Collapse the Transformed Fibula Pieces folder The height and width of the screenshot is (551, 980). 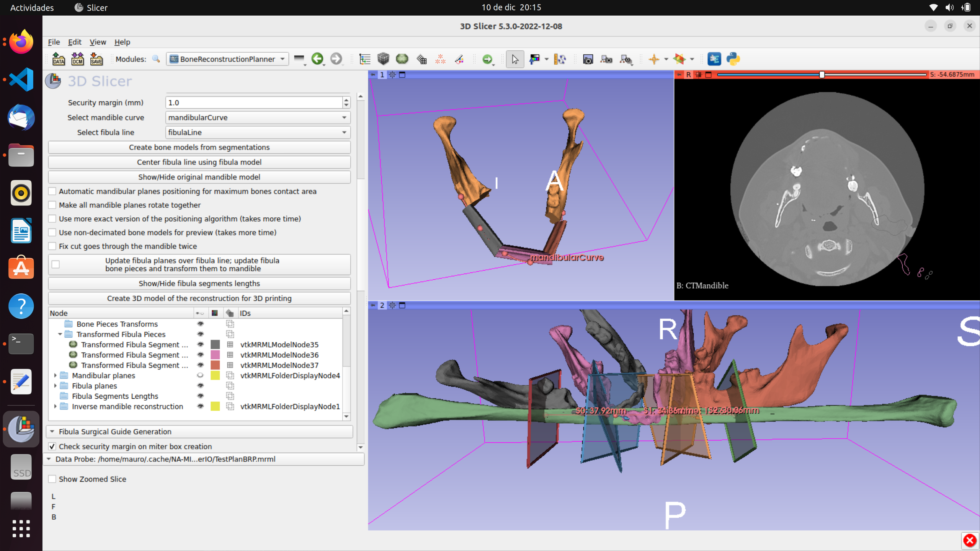tap(60, 334)
